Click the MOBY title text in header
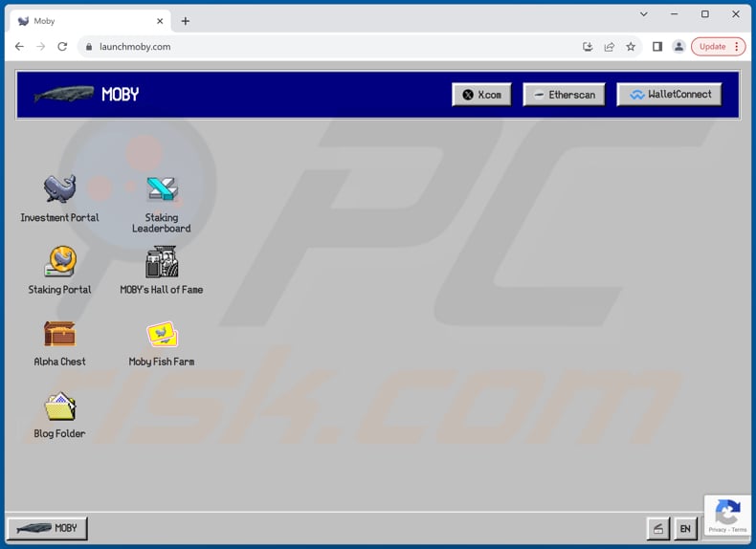Image resolution: width=756 pixels, height=549 pixels. (120, 94)
